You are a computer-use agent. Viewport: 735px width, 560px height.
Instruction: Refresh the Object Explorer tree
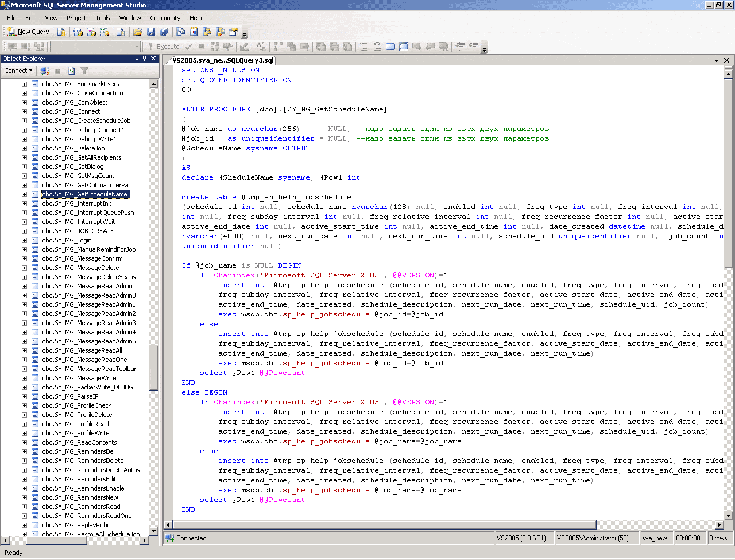pyautogui.click(x=71, y=71)
